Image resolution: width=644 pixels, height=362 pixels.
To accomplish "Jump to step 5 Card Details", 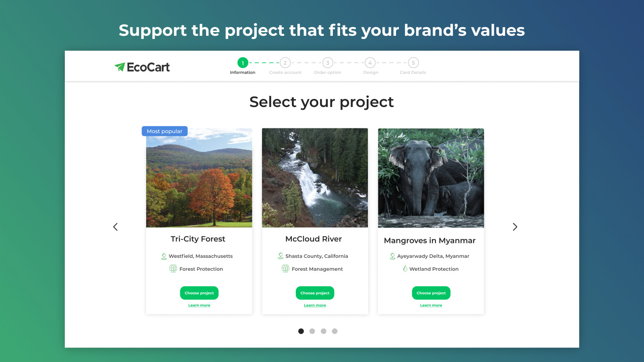I will (413, 63).
